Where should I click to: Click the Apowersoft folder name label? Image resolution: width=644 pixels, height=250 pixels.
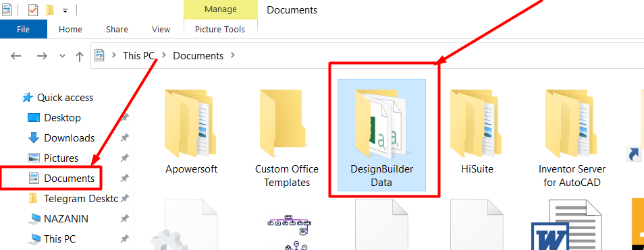[192, 169]
